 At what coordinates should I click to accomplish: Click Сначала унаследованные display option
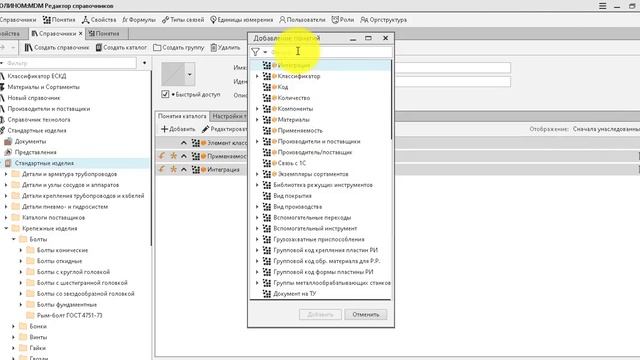606,129
